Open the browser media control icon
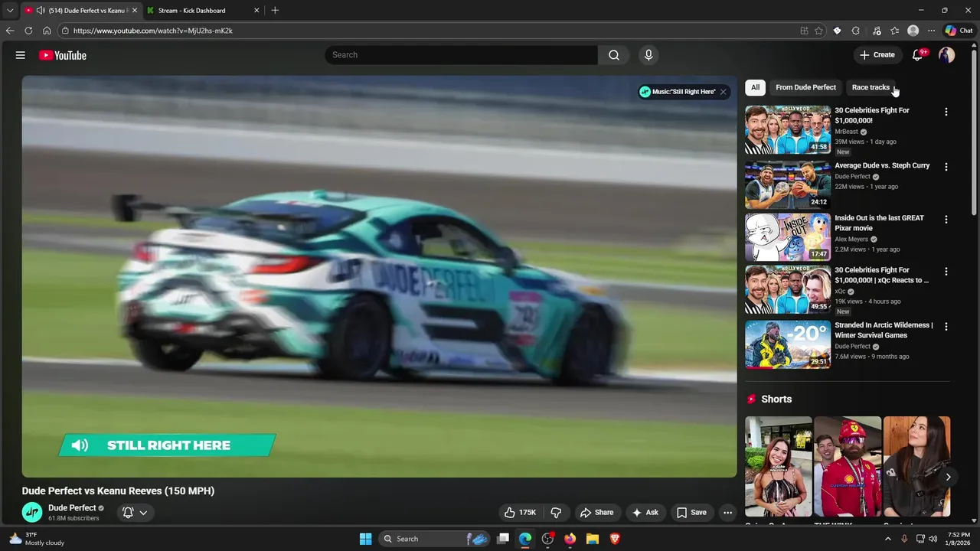The image size is (980, 551). [x=877, y=31]
